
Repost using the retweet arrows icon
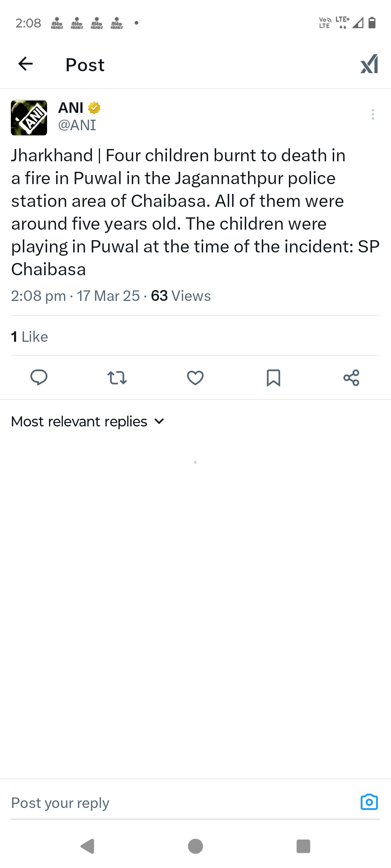click(x=117, y=378)
